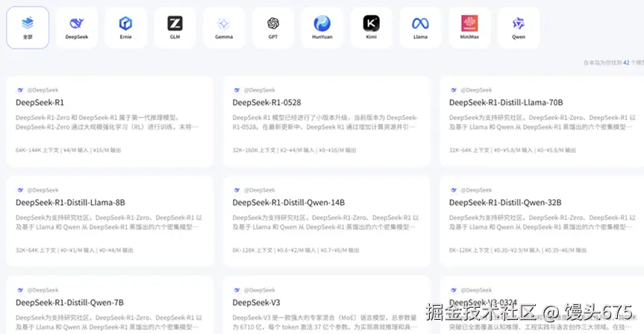Image resolution: width=644 pixels, height=334 pixels.
Task: Click DeepSeek-R1 description text
Action: [107, 122]
